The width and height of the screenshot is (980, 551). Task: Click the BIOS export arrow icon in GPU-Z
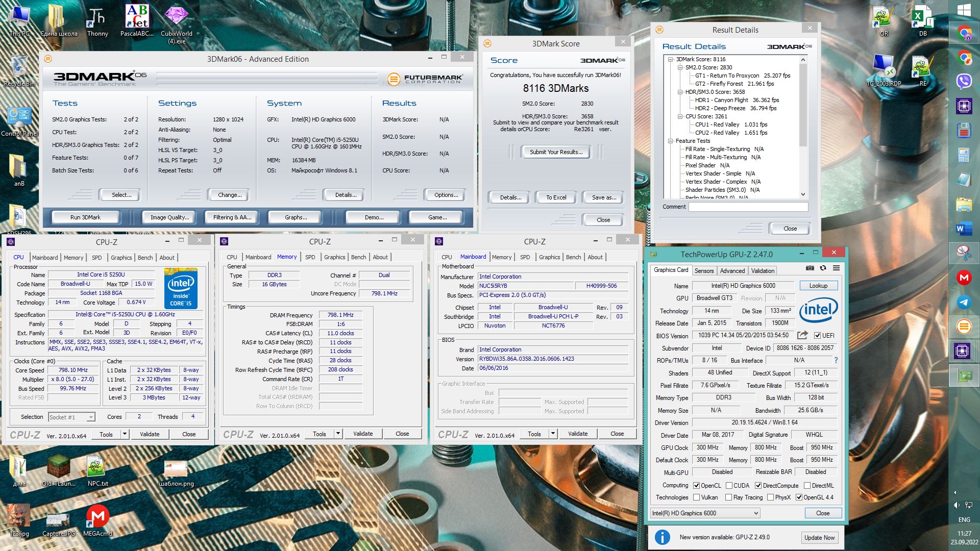point(802,335)
